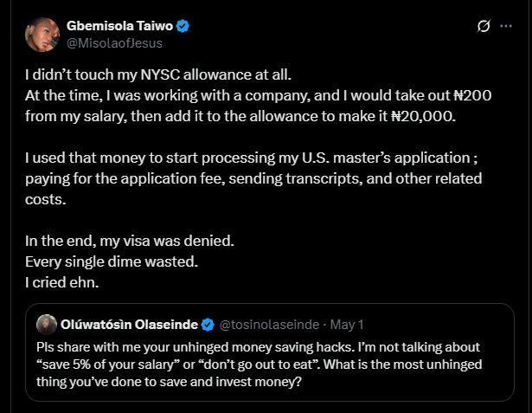Screen dimensions: 532x413
Task: Open the quoted post about unhinged money hacks
Action: tap(277, 365)
